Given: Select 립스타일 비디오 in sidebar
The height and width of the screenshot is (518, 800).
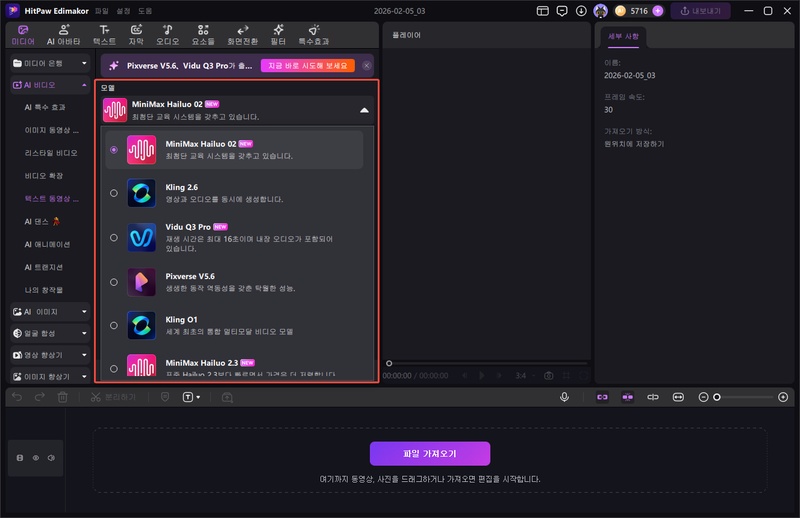Looking at the screenshot, I should pos(51,153).
